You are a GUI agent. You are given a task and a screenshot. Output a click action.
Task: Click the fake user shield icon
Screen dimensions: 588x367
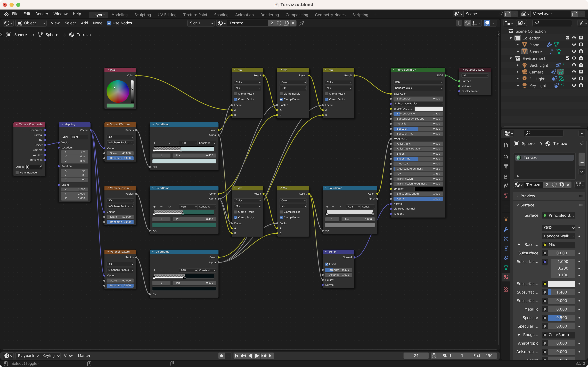point(279,23)
